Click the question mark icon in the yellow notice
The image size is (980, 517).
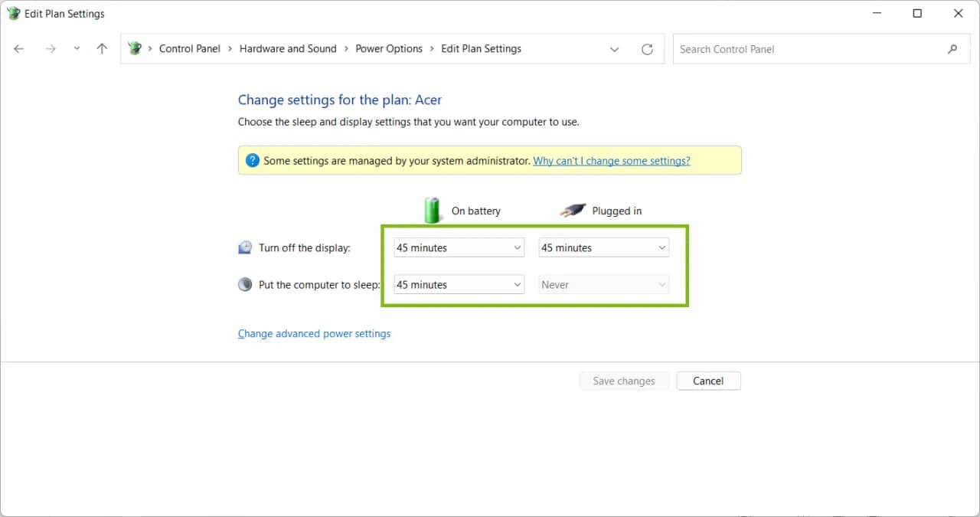(x=253, y=160)
